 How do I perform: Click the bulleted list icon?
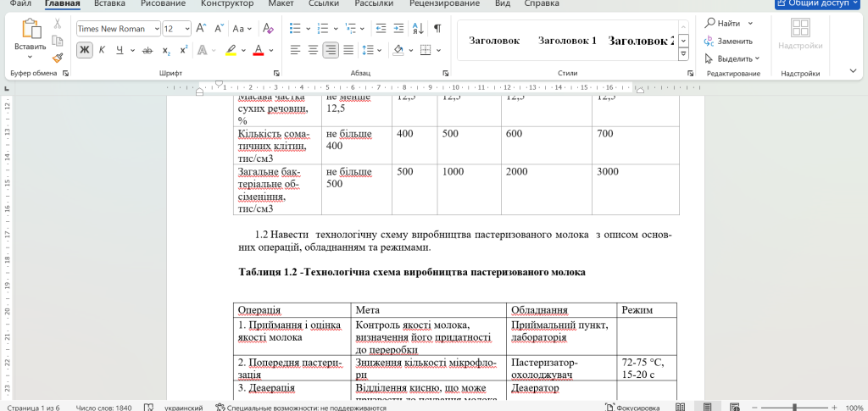[296, 28]
